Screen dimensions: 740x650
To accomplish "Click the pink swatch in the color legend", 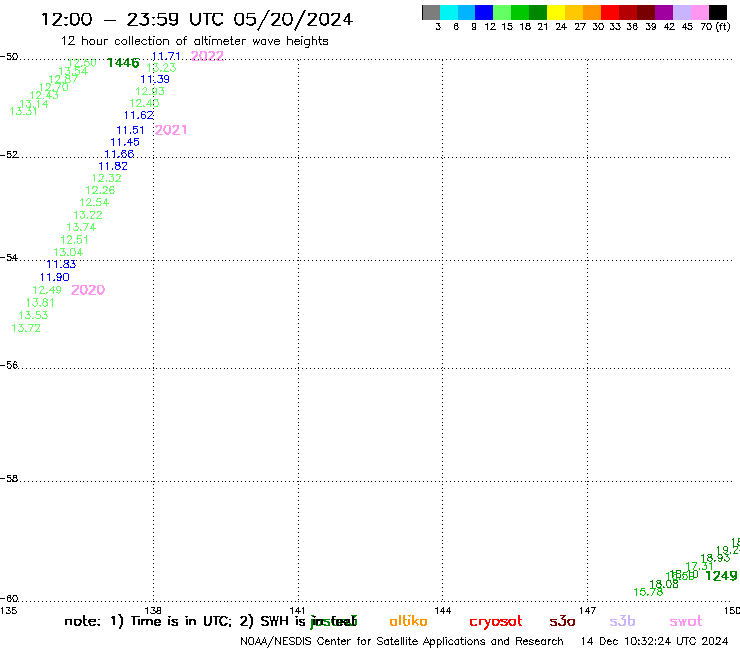I will coord(700,12).
